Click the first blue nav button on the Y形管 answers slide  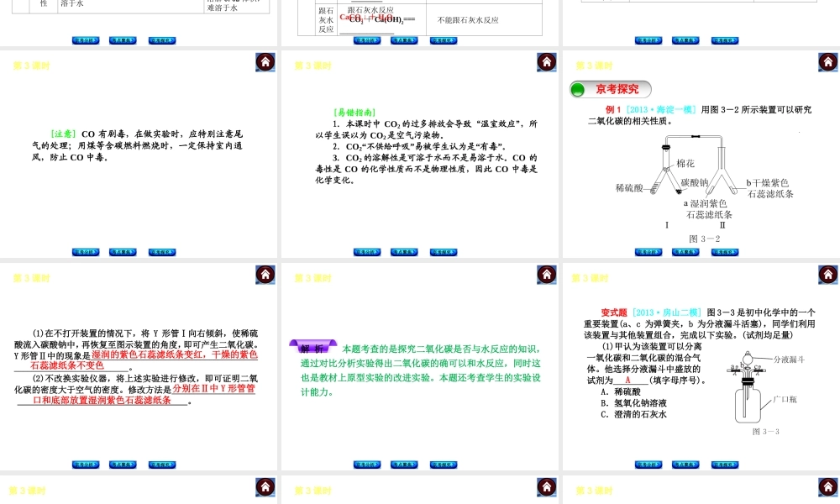(x=86, y=465)
